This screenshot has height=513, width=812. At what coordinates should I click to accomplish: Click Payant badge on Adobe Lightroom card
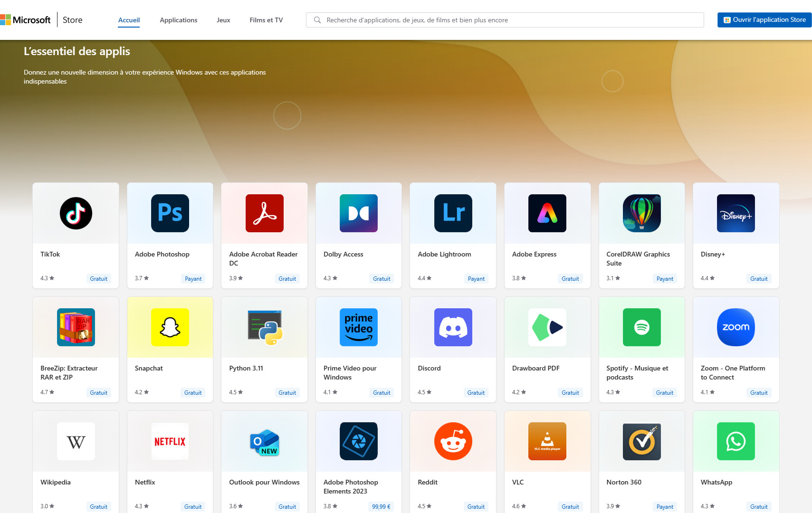[x=476, y=279]
